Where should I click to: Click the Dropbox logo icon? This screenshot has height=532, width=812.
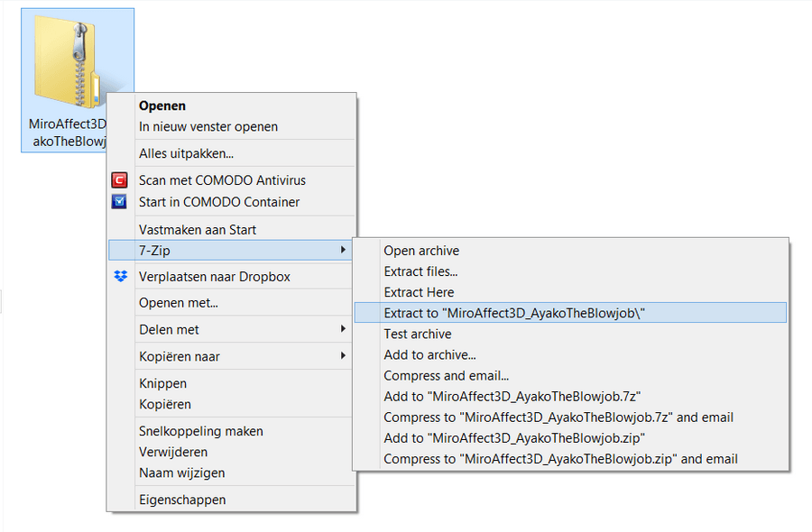[121, 276]
